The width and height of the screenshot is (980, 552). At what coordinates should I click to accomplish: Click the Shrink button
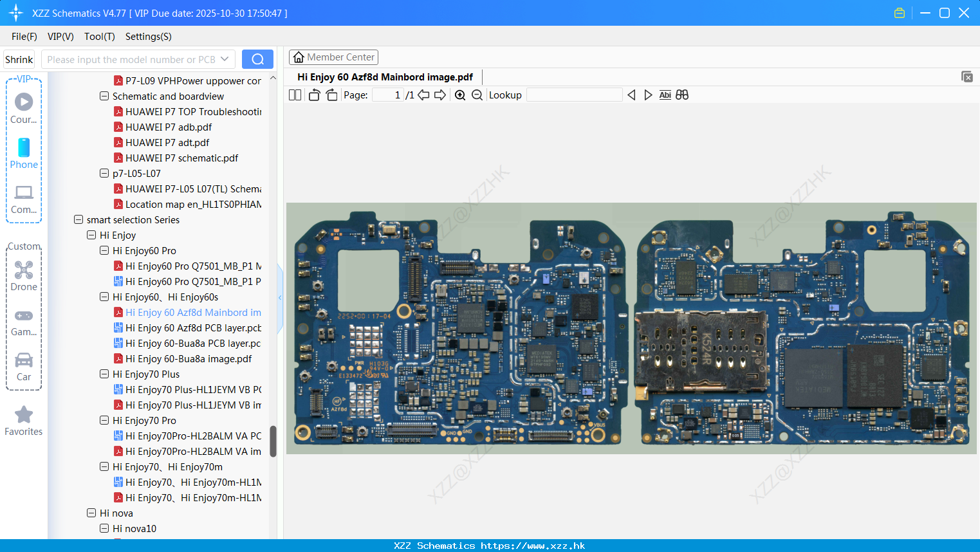click(x=19, y=59)
